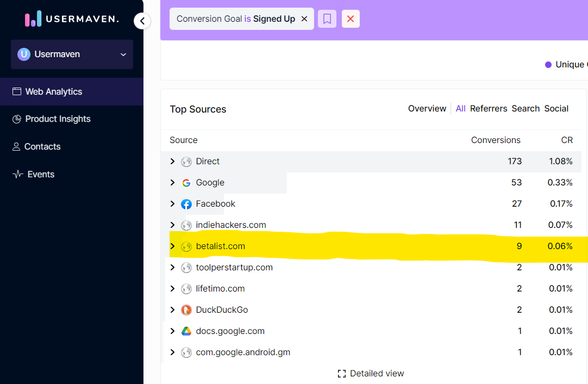The image size is (588, 384).
Task: Switch to the Overview tab
Action: [427, 109]
